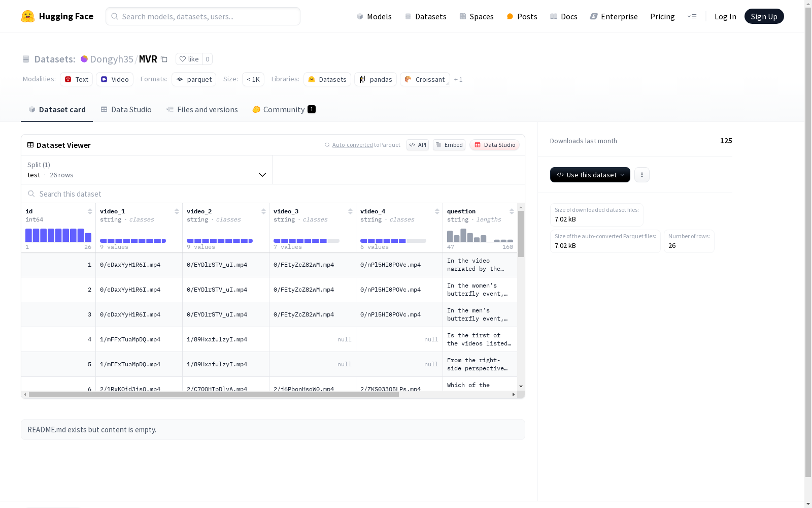Click the MVR dataset name link
This screenshot has width=812, height=508.
(x=148, y=59)
